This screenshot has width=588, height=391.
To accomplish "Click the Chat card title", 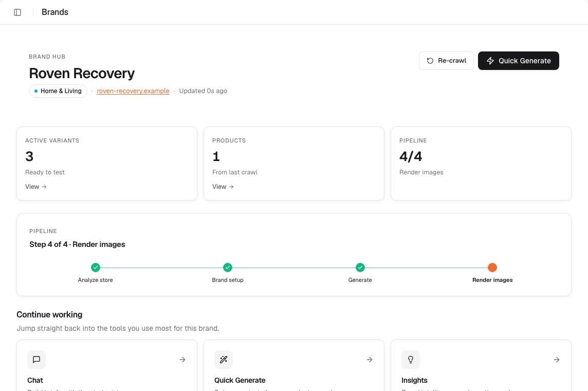I will coord(35,381).
